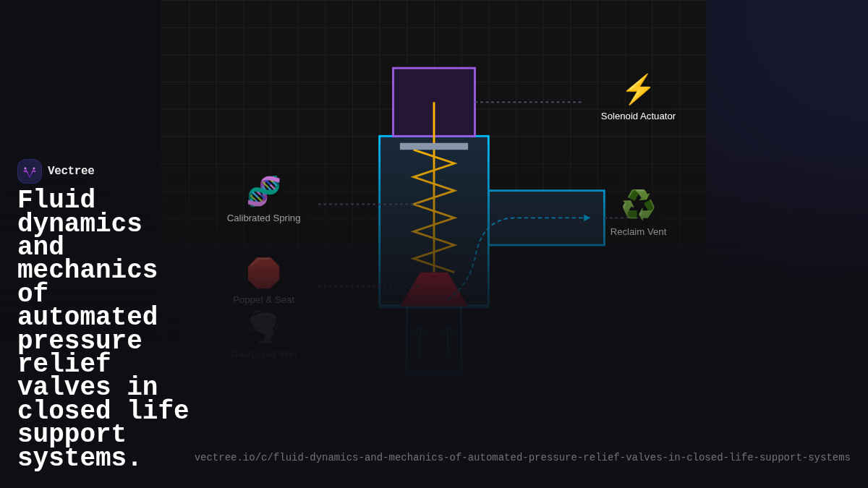Click the inlet pipe with upward arrows

(x=434, y=341)
